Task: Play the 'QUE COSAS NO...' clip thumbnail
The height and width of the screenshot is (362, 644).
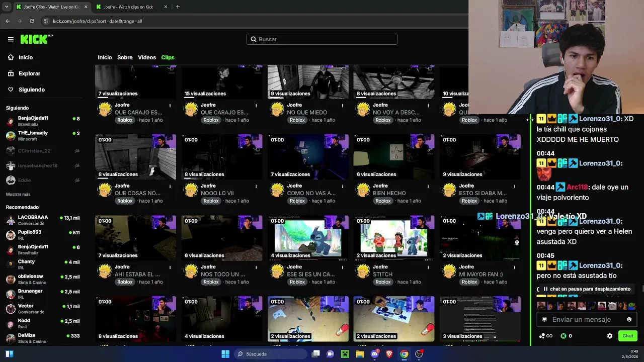Action: (x=136, y=157)
